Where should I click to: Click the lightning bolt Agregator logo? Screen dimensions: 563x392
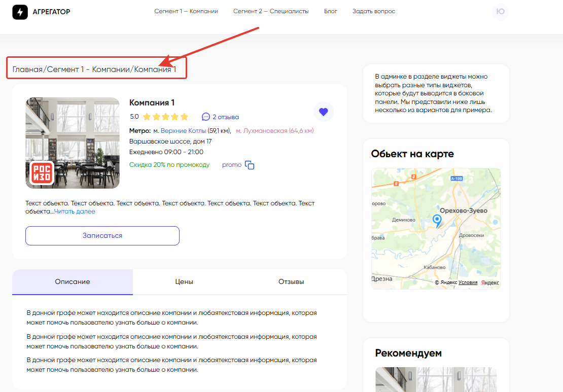20,12
